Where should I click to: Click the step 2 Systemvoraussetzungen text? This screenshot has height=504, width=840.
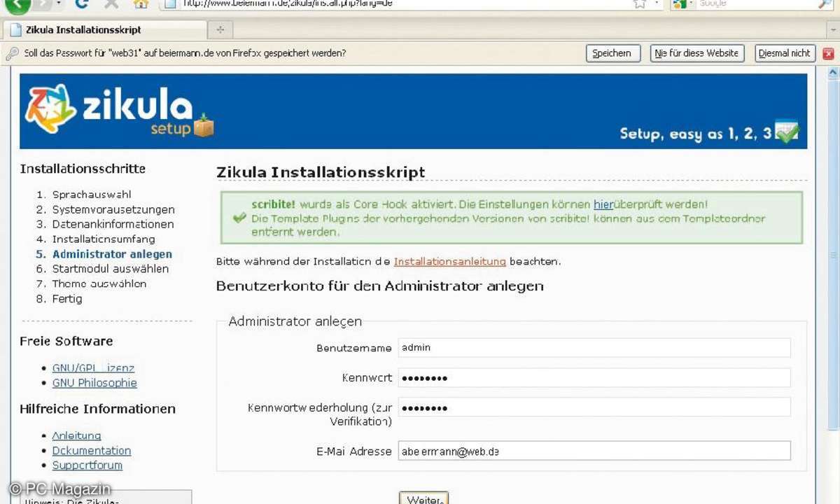tap(113, 209)
